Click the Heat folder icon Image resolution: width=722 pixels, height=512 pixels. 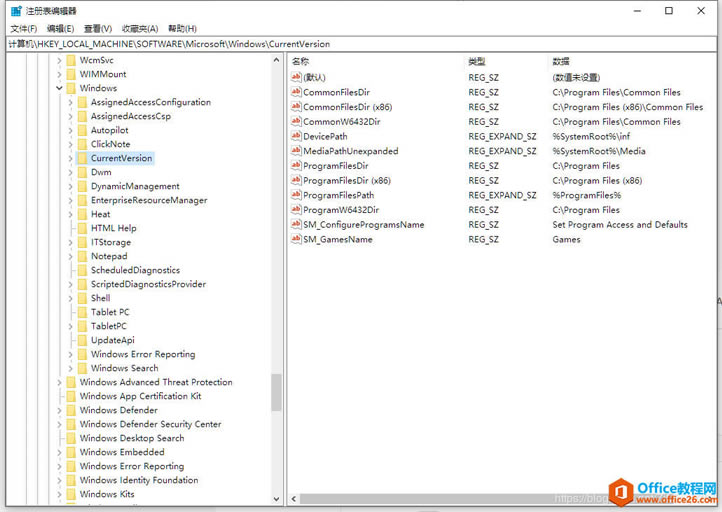click(x=82, y=214)
